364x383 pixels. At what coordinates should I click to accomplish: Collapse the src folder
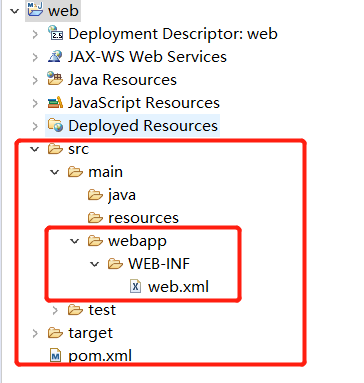point(35,149)
